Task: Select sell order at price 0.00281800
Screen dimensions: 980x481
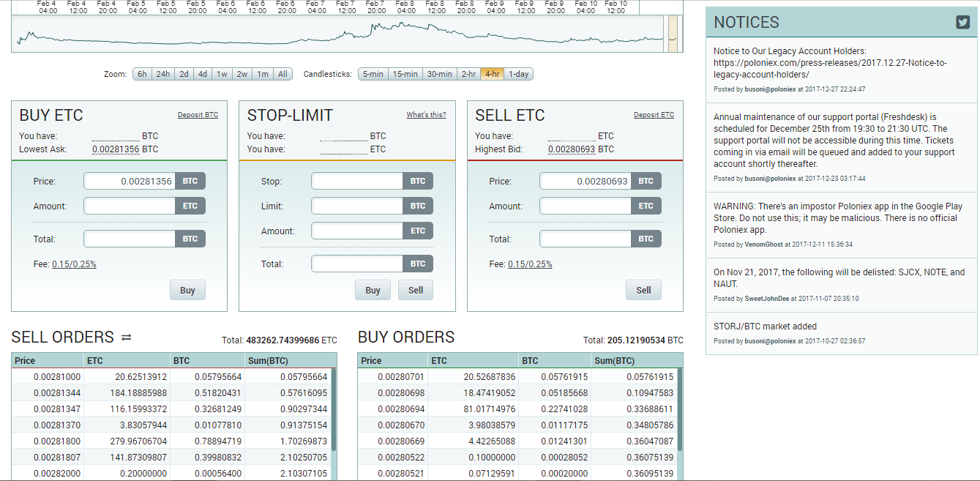Action: pyautogui.click(x=171, y=441)
